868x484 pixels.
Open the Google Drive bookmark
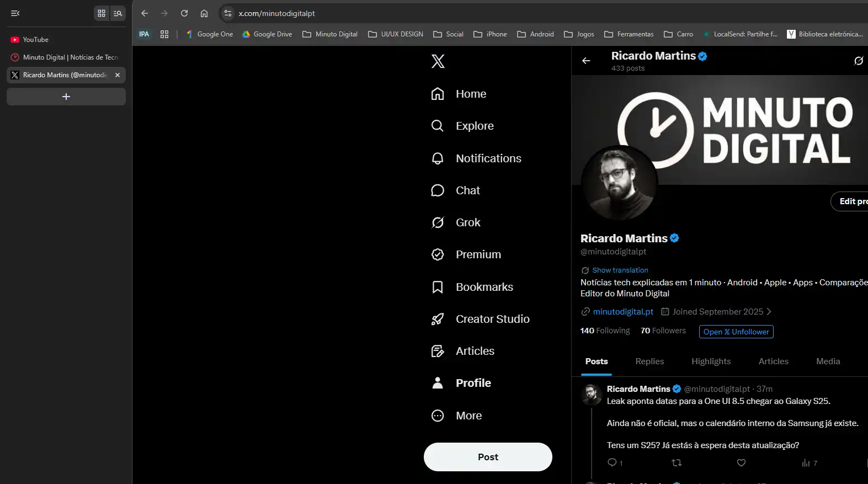(268, 34)
